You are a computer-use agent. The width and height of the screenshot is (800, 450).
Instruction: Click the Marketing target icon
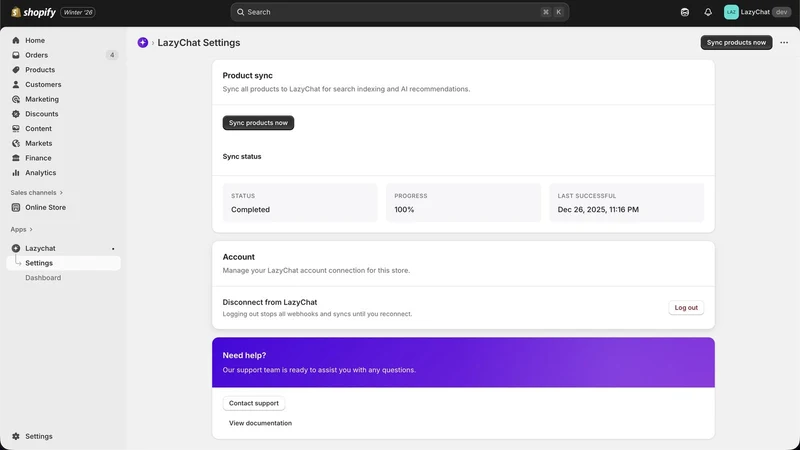pos(16,99)
